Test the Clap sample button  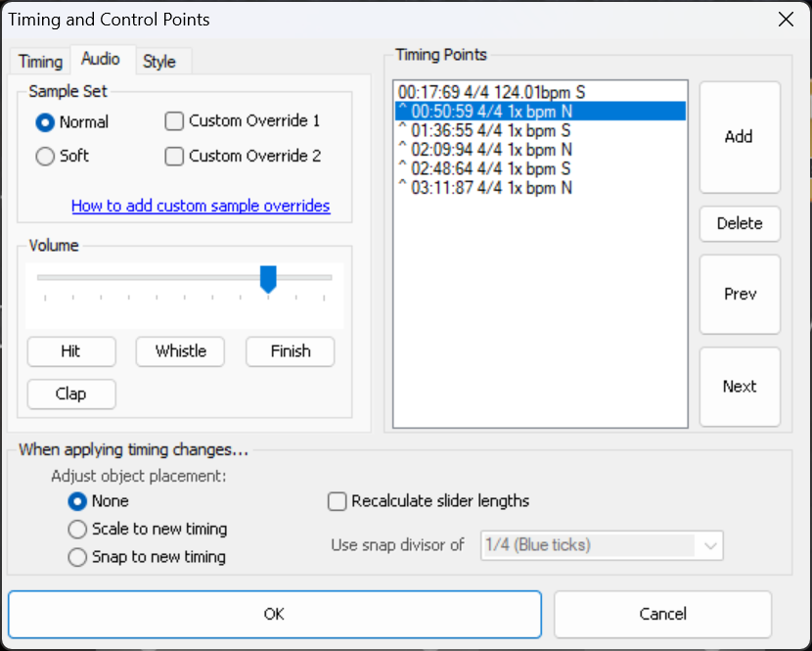[70, 394]
